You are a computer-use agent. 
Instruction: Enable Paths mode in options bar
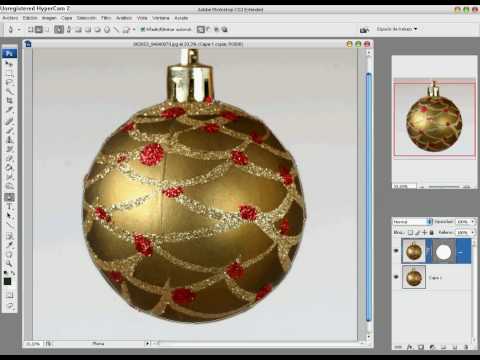(x=39, y=29)
